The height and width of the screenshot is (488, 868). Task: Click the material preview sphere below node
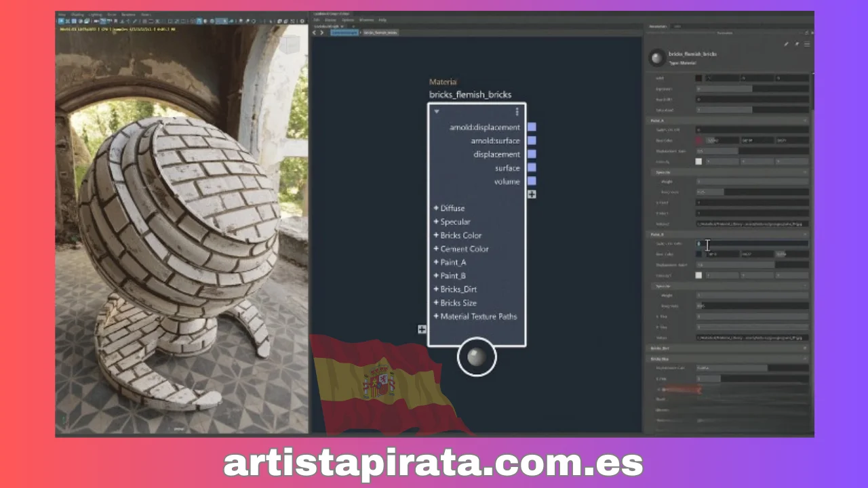point(477,357)
